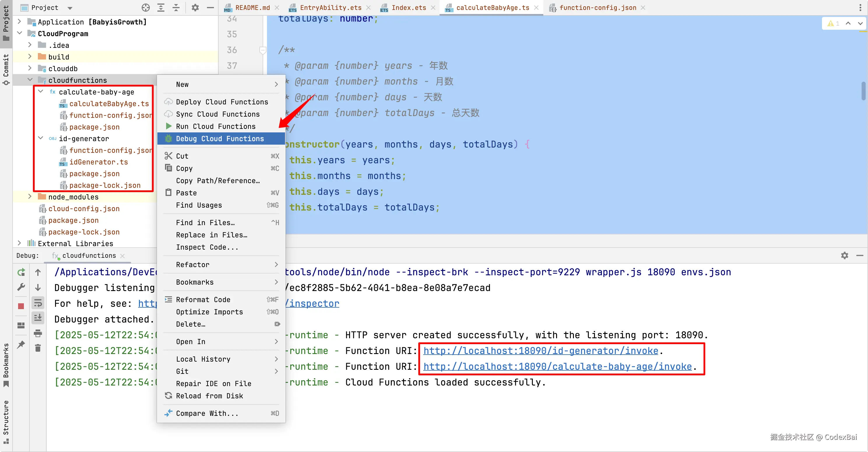The height and width of the screenshot is (452, 868).
Task: Expand the node_modules folder
Action: click(x=30, y=197)
